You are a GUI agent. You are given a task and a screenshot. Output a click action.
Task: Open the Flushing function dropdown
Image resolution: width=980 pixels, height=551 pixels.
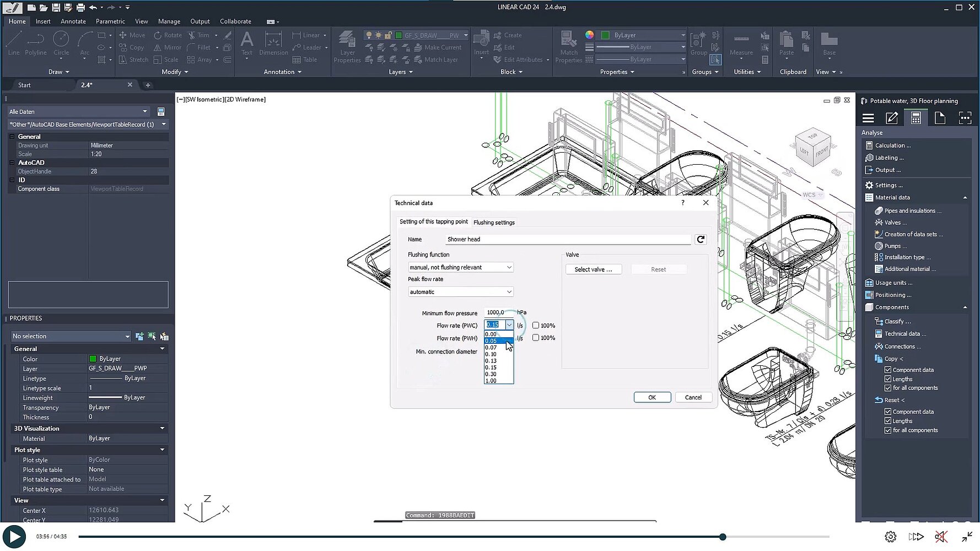[x=460, y=267]
